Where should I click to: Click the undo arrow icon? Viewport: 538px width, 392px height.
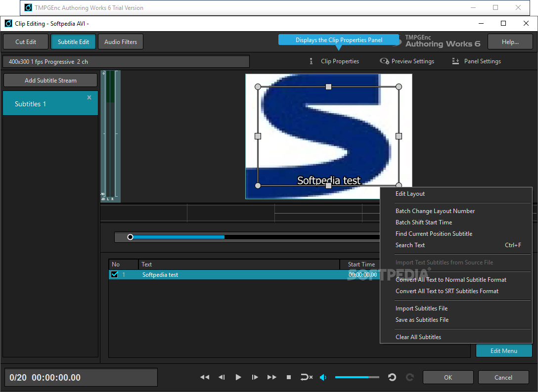(x=392, y=377)
